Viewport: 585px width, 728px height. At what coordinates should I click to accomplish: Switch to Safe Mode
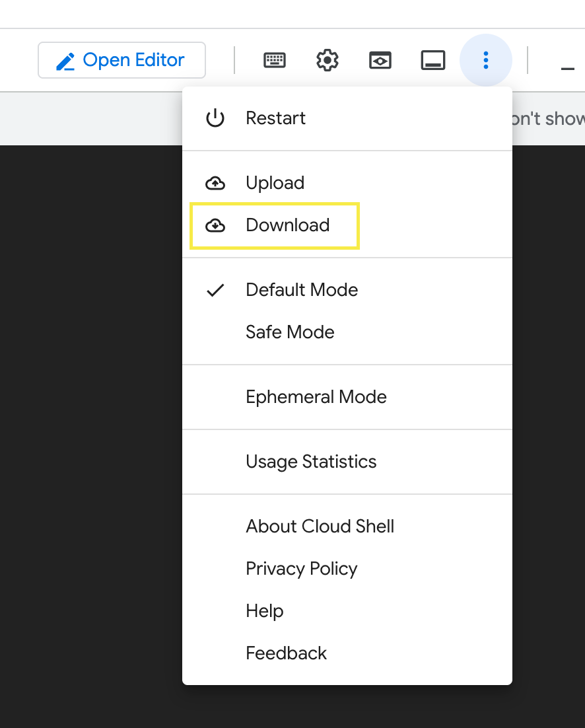(290, 332)
